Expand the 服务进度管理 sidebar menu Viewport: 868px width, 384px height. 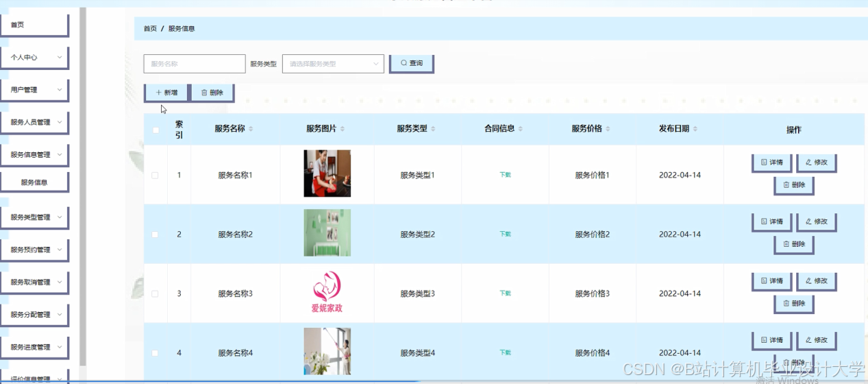click(34, 348)
